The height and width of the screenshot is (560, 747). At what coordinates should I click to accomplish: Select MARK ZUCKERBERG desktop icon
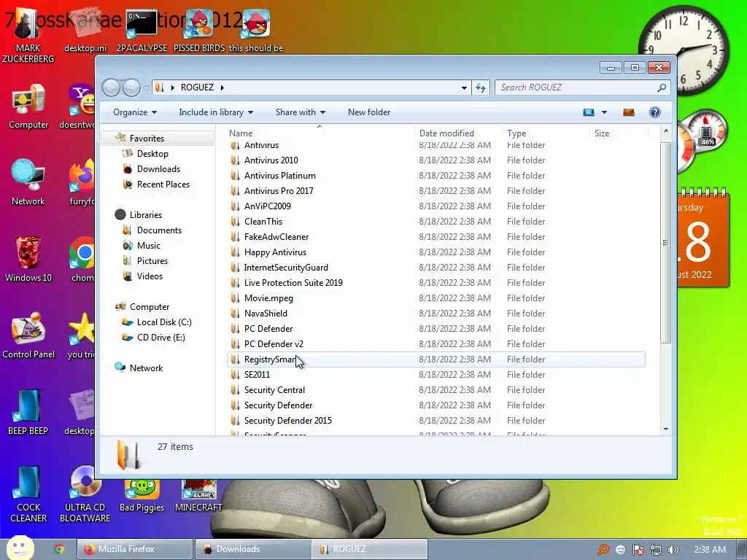point(28,36)
